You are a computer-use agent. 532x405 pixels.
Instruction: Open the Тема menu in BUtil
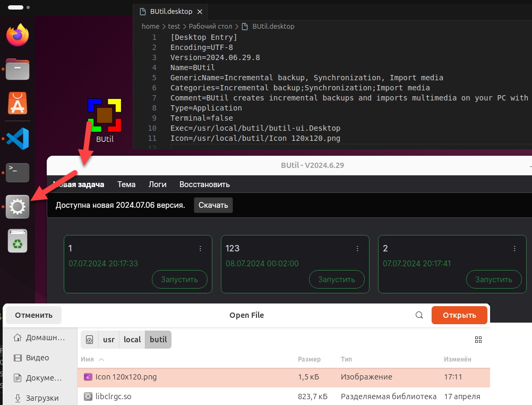pyautogui.click(x=126, y=184)
